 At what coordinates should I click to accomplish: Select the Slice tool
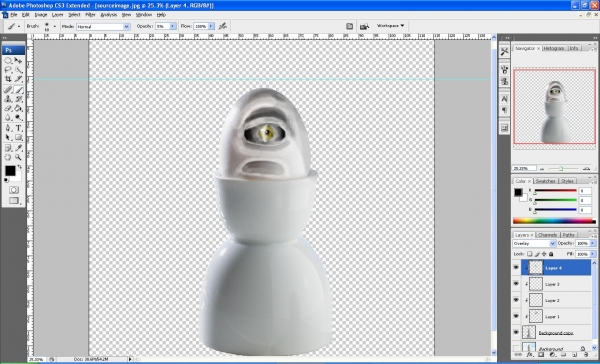[18, 79]
